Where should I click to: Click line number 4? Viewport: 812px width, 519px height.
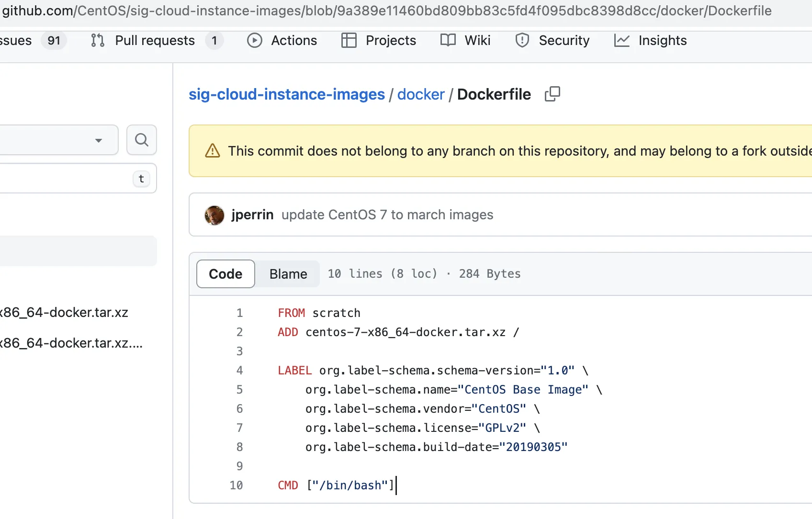coord(239,370)
